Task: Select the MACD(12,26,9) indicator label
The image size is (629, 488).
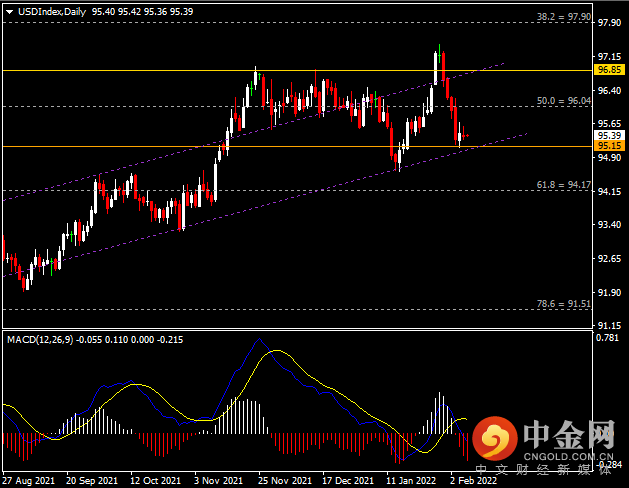Action: pos(40,340)
